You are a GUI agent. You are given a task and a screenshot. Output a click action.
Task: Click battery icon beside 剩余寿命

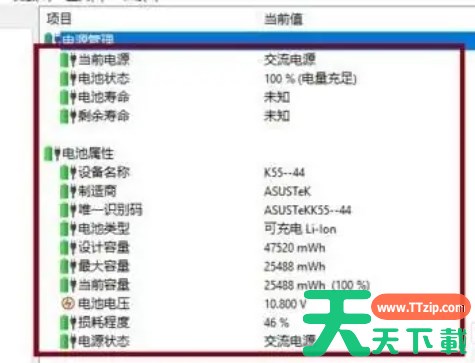tap(68, 116)
